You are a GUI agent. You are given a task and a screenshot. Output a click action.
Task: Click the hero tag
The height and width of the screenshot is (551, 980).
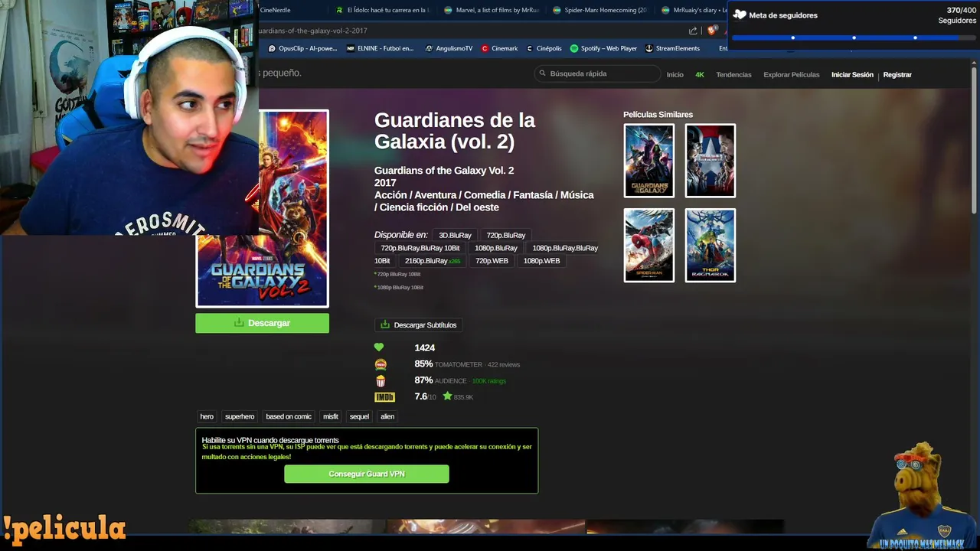coord(207,416)
